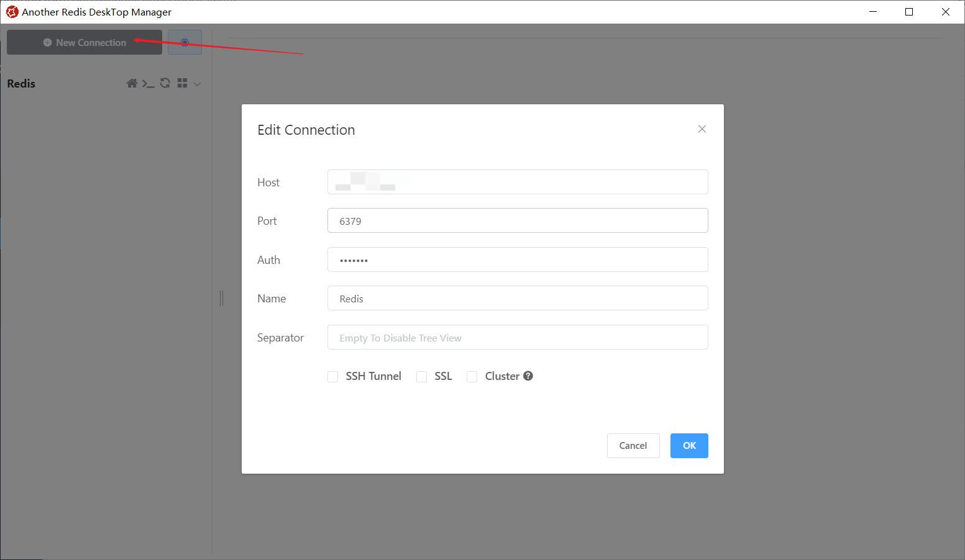Close the Edit Connection dialog
The width and height of the screenshot is (965, 560).
[702, 129]
